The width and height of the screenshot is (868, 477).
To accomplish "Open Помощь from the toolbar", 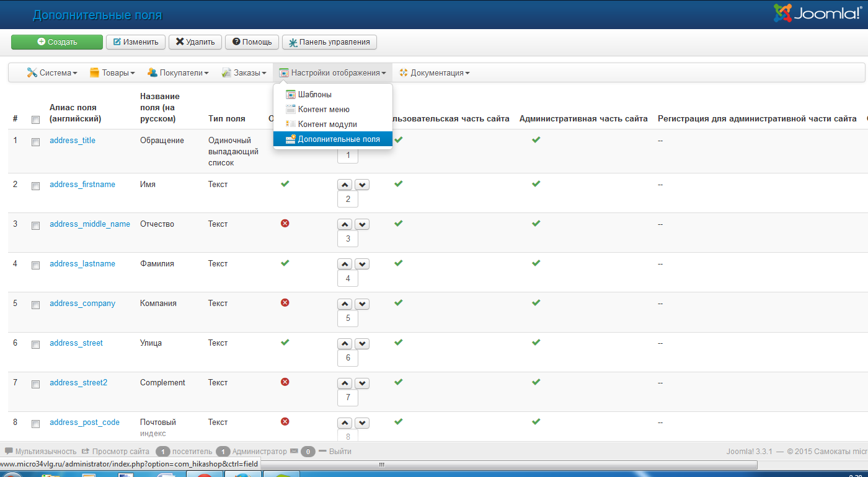I will (x=252, y=42).
